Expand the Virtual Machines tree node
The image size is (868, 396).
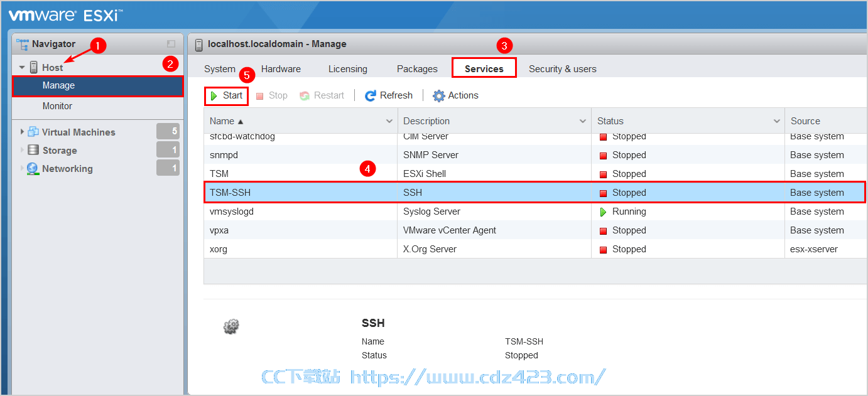click(23, 132)
